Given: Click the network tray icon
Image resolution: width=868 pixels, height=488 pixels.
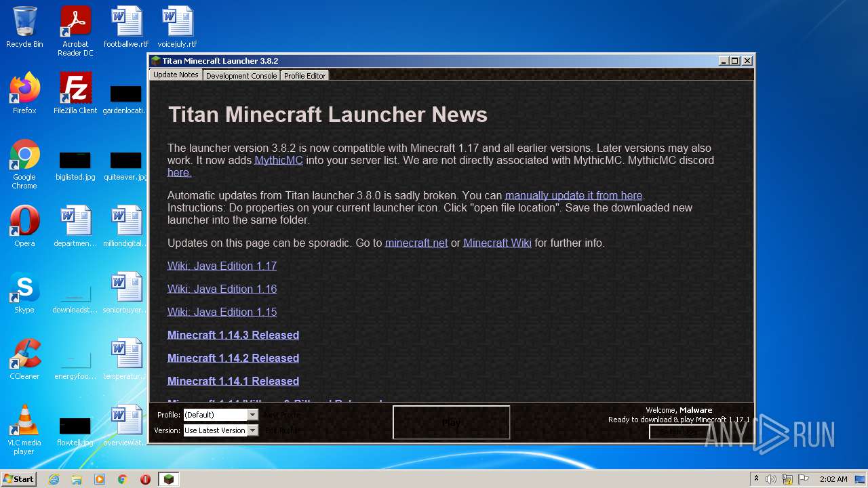Looking at the screenshot, I should tap(787, 479).
